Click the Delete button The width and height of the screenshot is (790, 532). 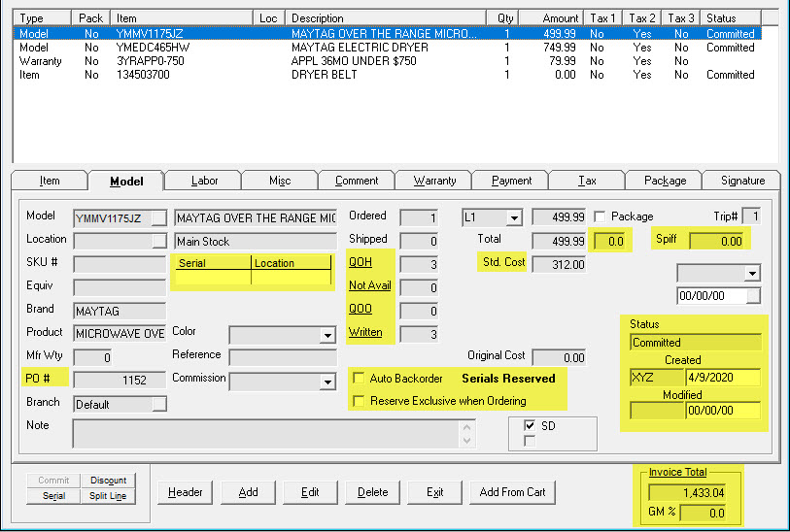(x=372, y=492)
